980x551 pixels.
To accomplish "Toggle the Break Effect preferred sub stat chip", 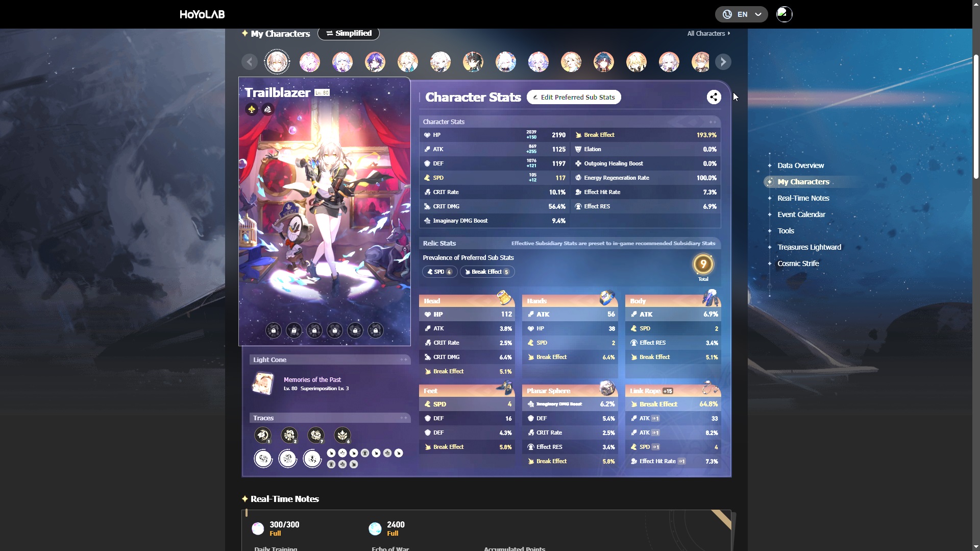I will [x=487, y=272].
